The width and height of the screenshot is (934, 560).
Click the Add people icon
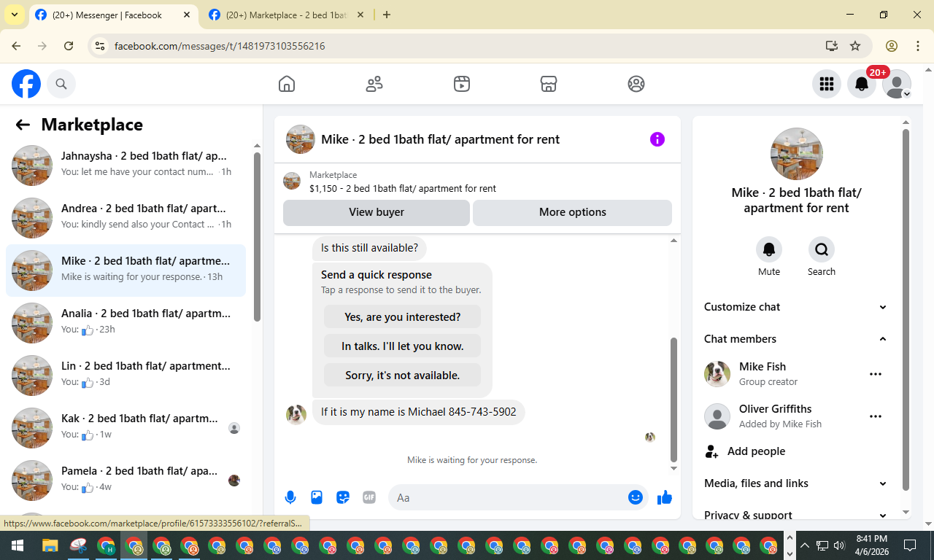(711, 451)
